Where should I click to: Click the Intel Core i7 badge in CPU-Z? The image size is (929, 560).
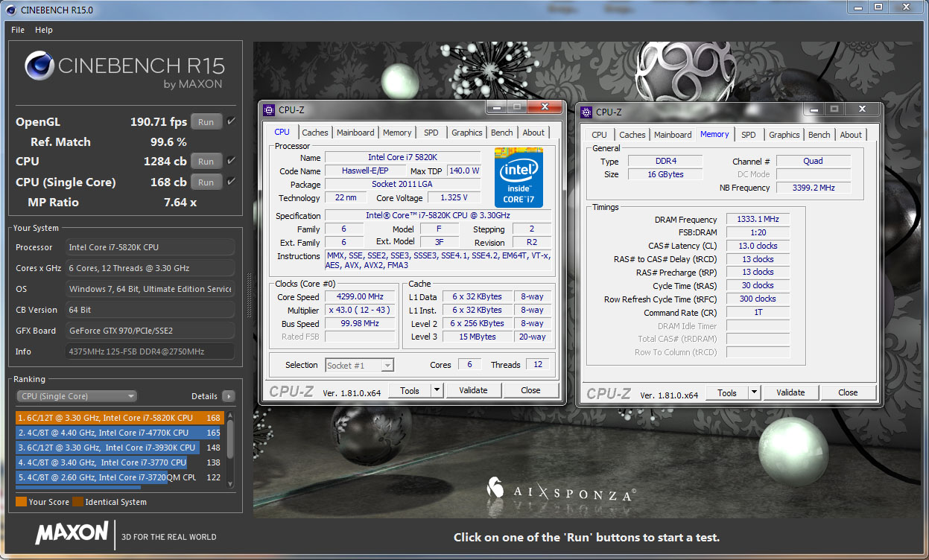tap(519, 177)
